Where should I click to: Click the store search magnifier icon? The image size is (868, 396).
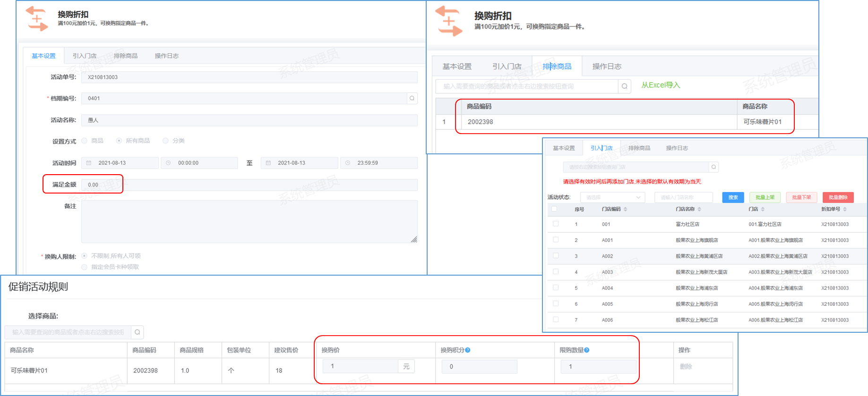tap(713, 167)
